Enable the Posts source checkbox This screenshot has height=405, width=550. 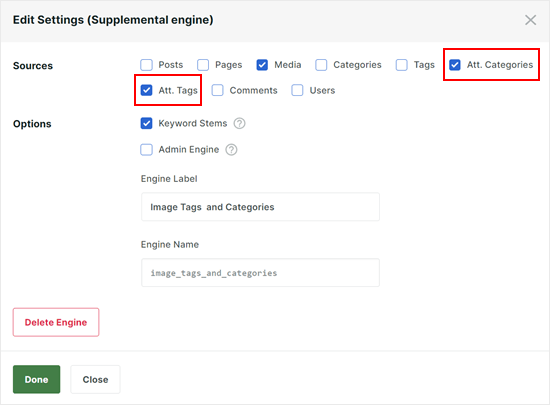pyautogui.click(x=146, y=65)
